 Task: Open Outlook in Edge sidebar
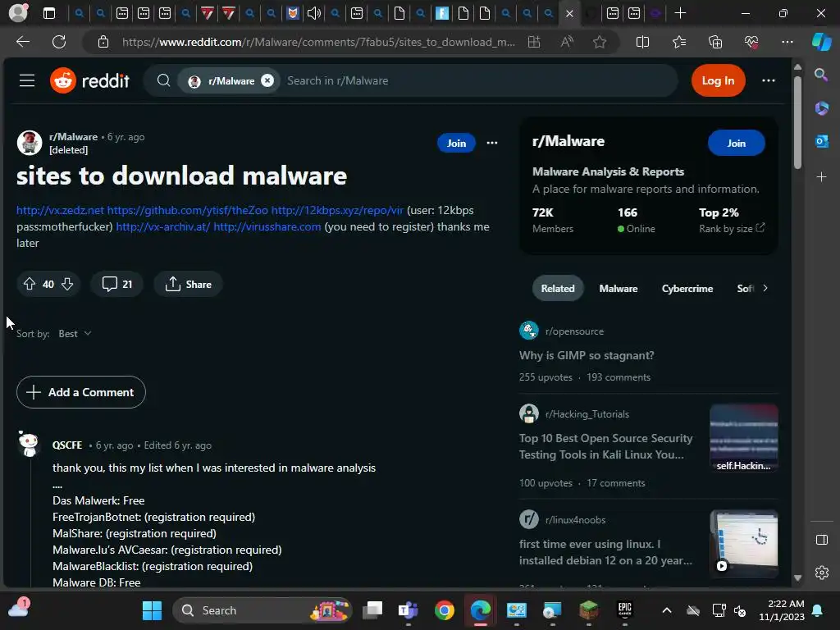click(821, 141)
